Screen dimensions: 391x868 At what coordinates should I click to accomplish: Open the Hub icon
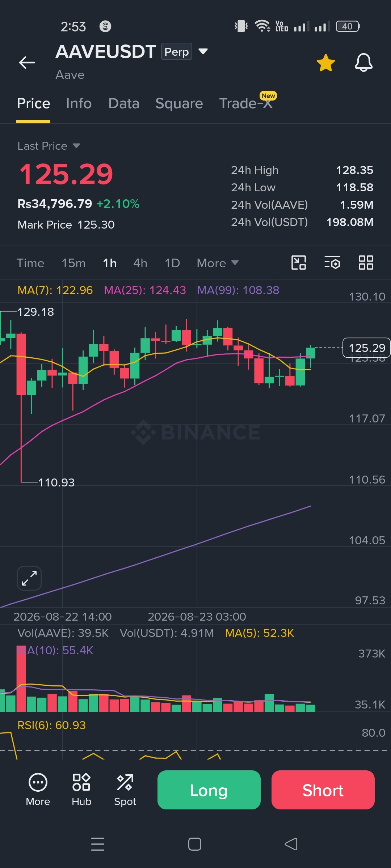click(81, 790)
